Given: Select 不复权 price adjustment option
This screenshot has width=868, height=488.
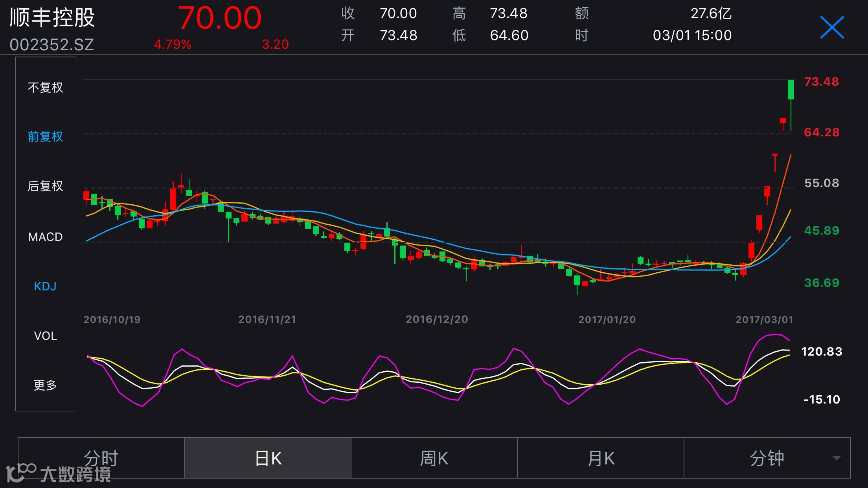Looking at the screenshot, I should click(45, 87).
